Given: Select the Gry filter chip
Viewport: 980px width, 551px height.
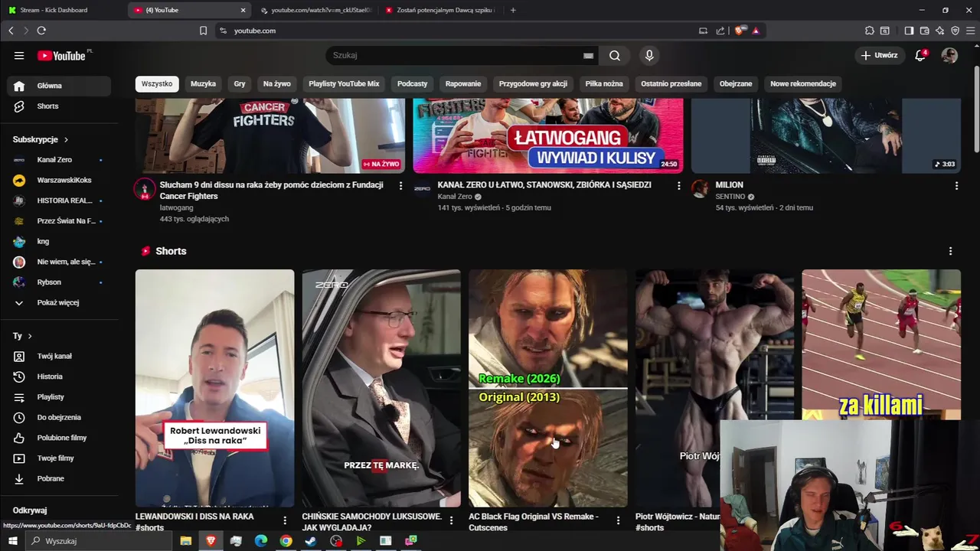Looking at the screenshot, I should tap(240, 83).
